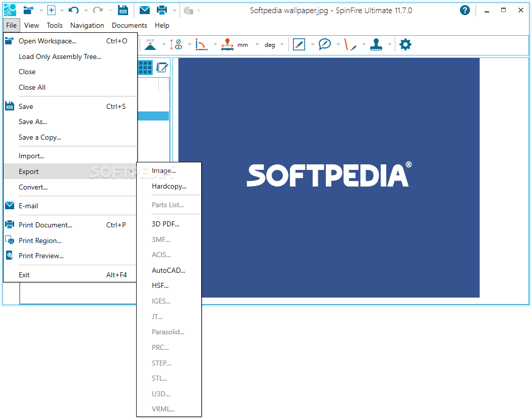Open the Help menu

[162, 25]
